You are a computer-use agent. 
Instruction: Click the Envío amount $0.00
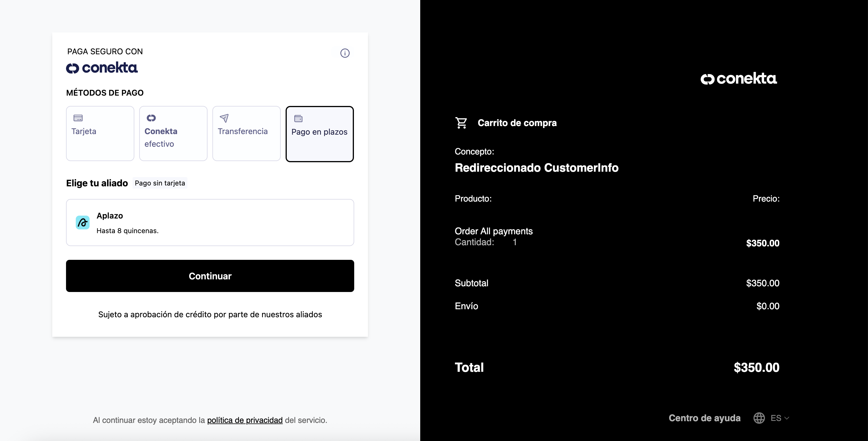point(768,306)
